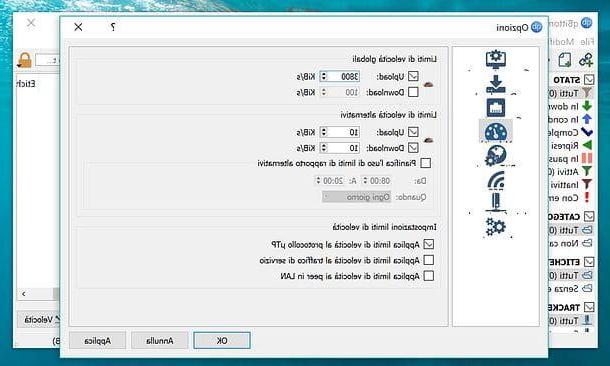Click the A 20:00 time spinner arrows

tap(318, 181)
